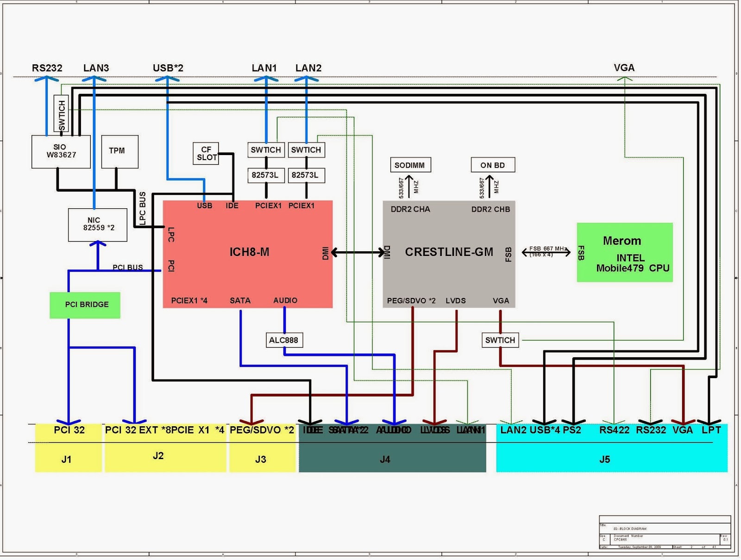The image size is (741, 560).
Task: Click the USB*2 label
Action: (168, 68)
